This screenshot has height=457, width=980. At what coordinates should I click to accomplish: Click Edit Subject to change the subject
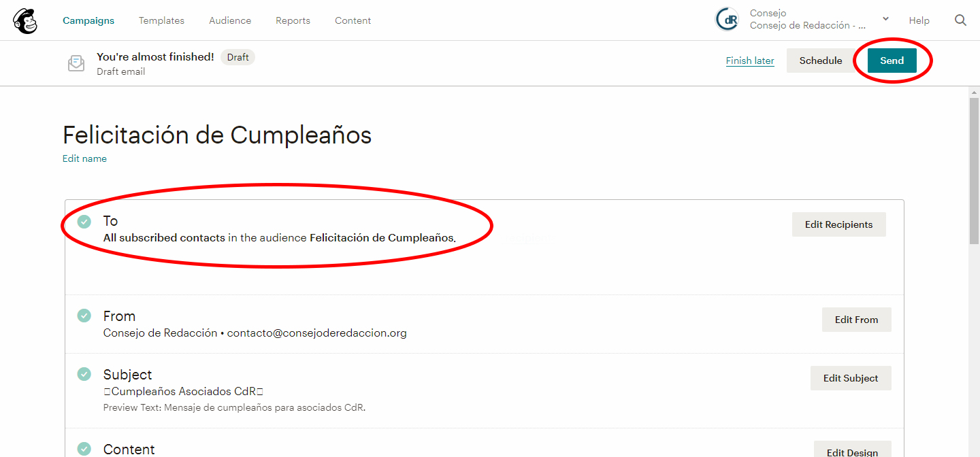[851, 377]
